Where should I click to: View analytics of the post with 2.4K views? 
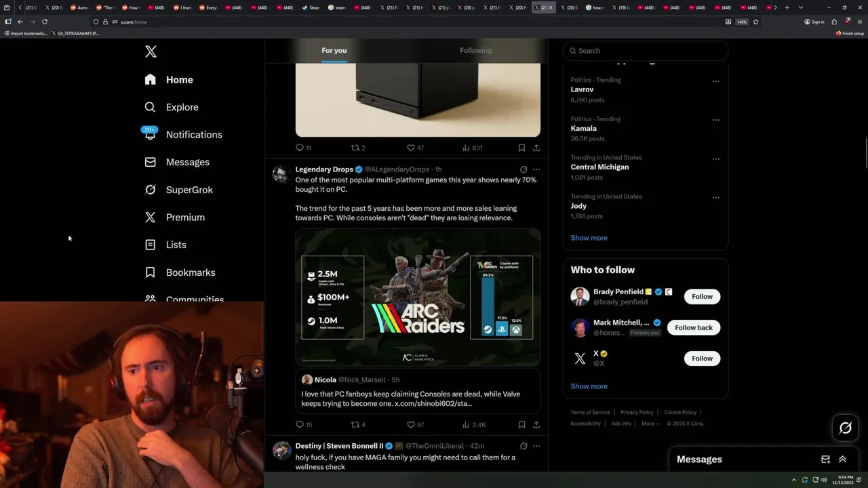point(474,424)
